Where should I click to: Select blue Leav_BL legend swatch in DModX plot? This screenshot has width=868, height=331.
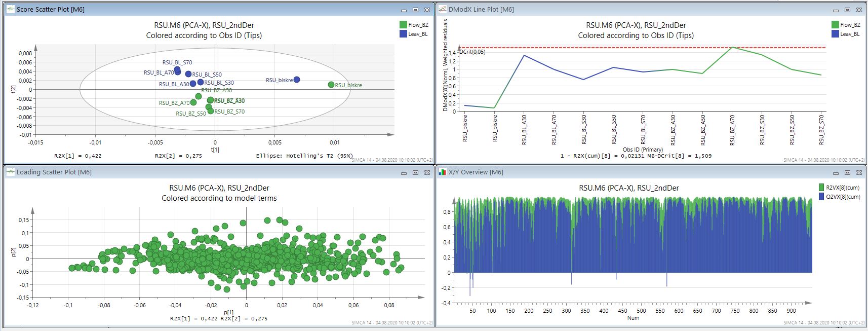835,34
